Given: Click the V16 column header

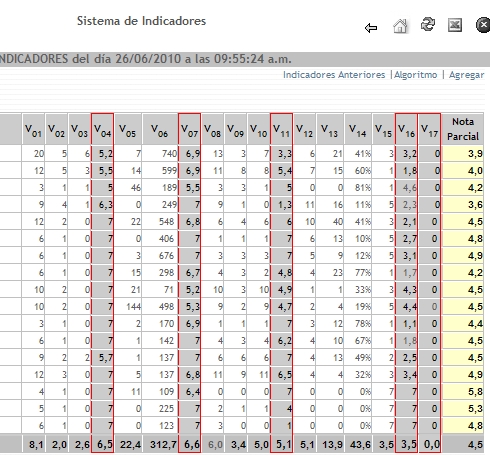Looking at the screenshot, I should click(x=406, y=129).
